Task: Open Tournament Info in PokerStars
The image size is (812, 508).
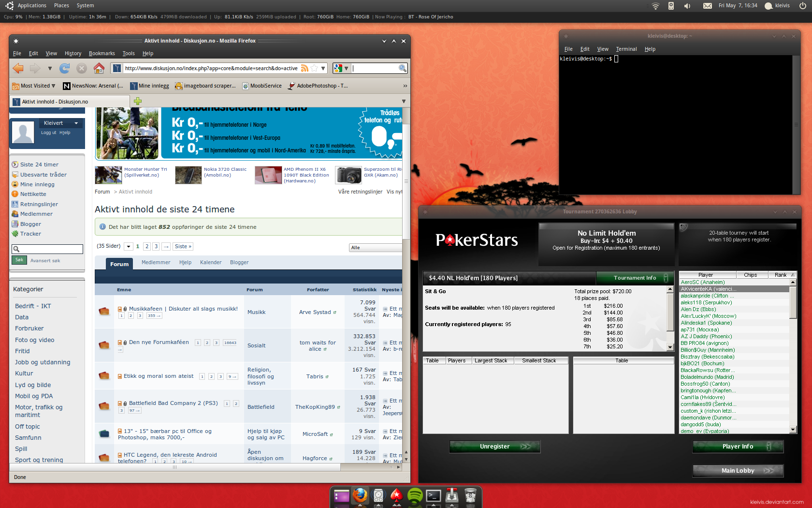Action: click(x=635, y=278)
